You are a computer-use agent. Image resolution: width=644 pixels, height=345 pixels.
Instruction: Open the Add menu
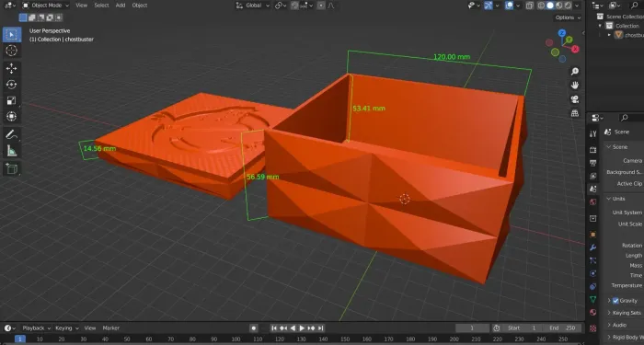(121, 6)
